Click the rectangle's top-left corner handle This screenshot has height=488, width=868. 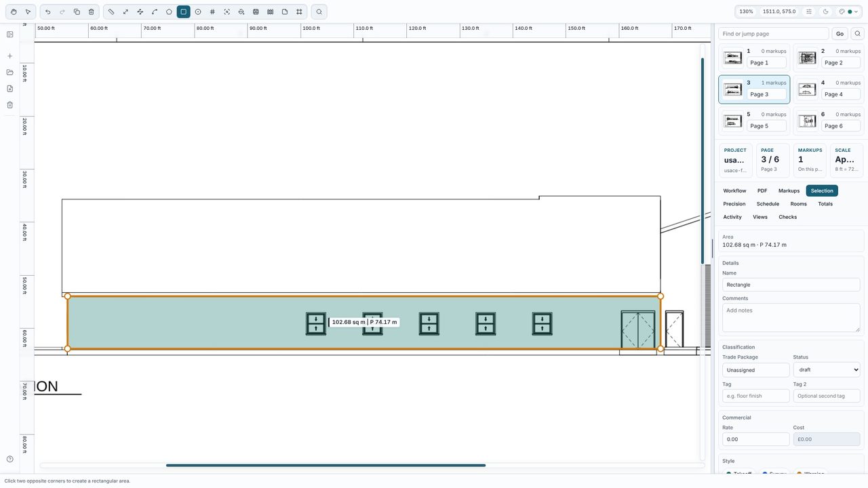(67, 296)
